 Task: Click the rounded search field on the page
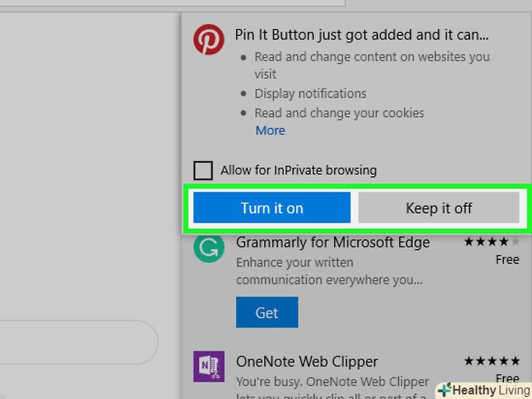79,342
